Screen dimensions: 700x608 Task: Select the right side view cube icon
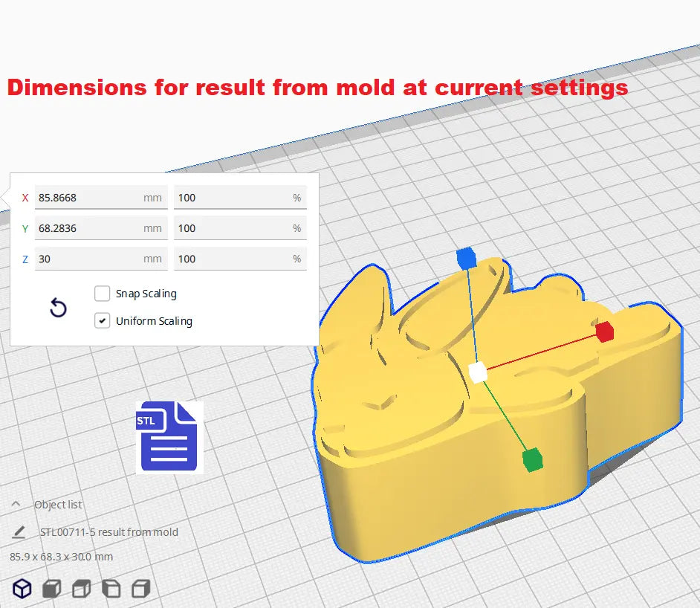coord(140,589)
